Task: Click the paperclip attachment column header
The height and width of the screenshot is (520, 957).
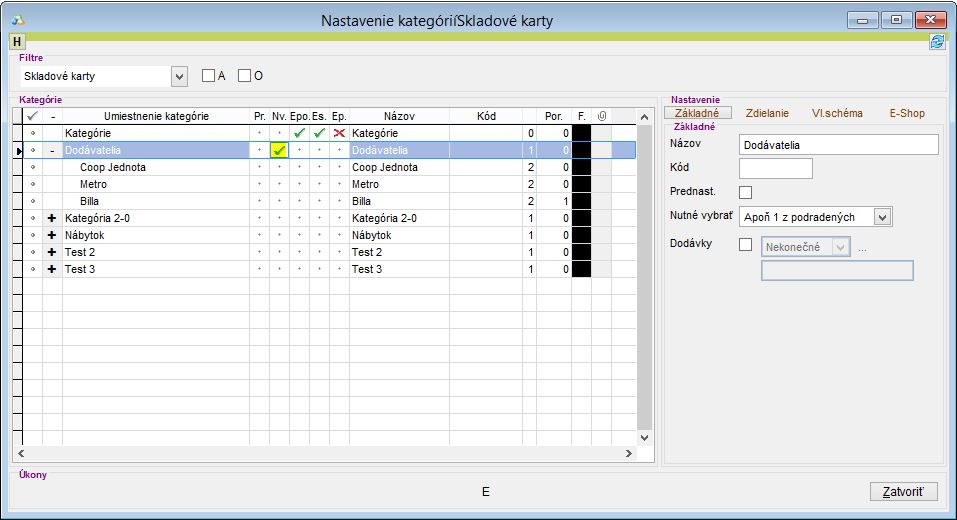Action: (601, 116)
